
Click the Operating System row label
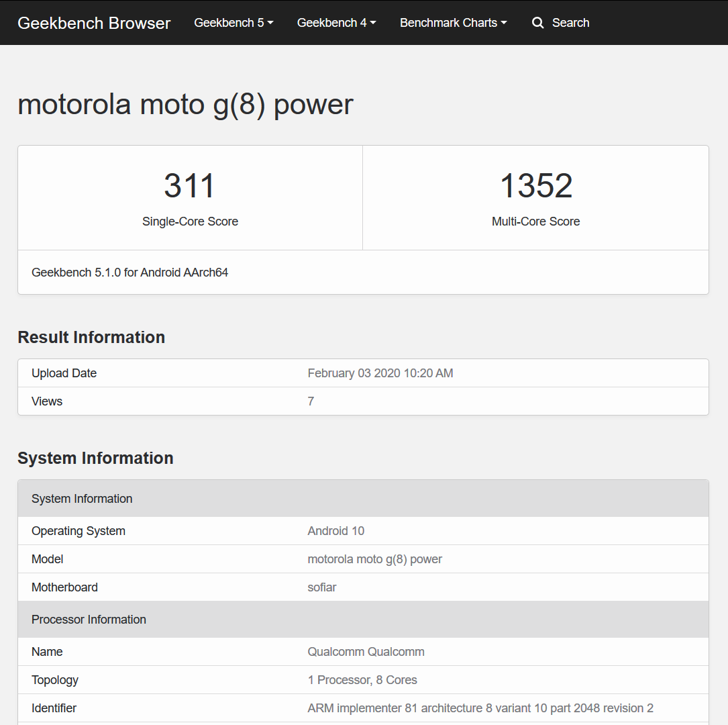coord(79,531)
